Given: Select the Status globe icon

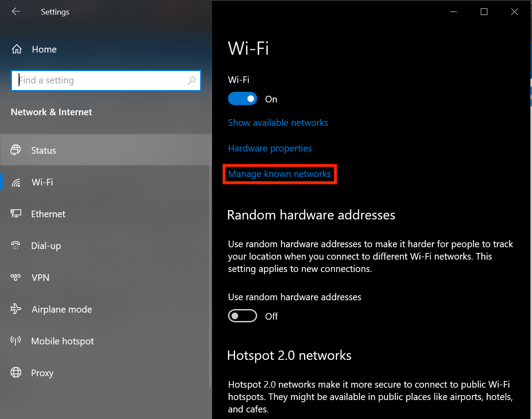Looking at the screenshot, I should click(x=16, y=150).
